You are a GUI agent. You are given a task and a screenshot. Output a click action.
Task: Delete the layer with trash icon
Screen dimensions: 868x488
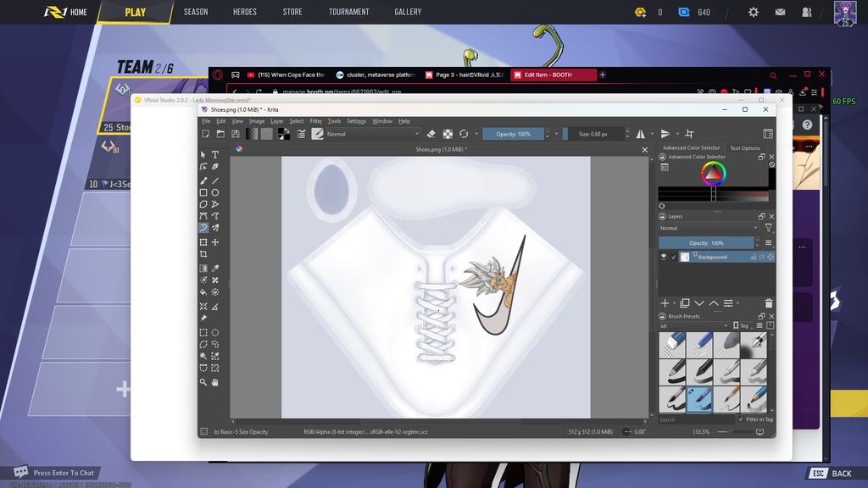click(x=768, y=303)
